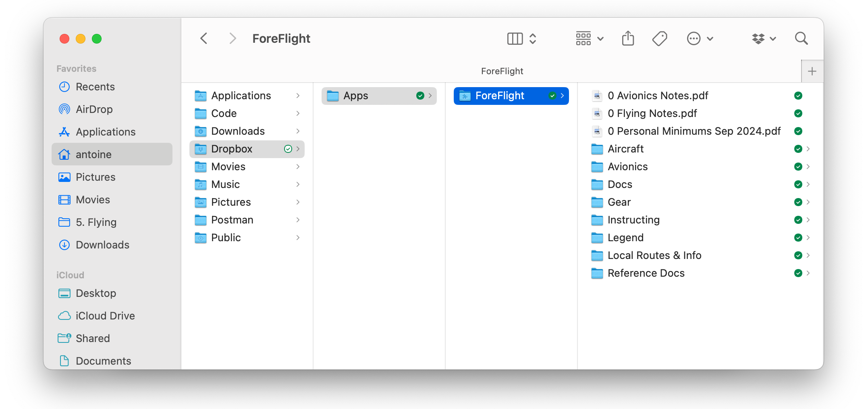Open AirDrop from the sidebar

point(94,109)
